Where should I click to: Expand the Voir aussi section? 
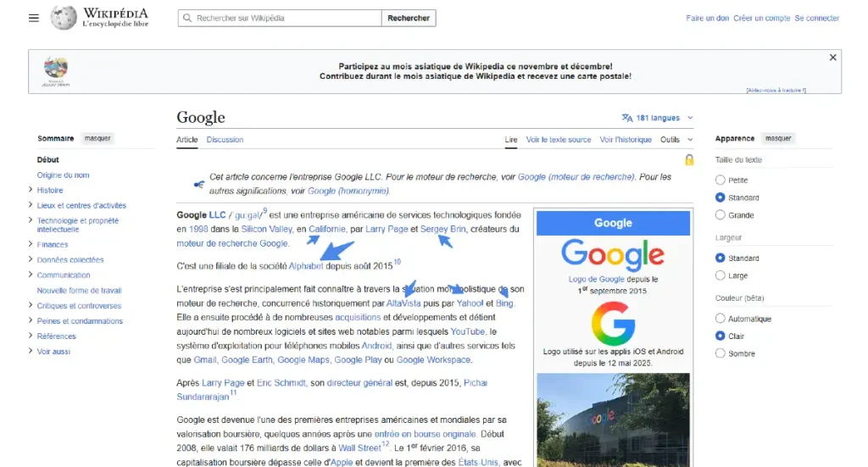(31, 351)
